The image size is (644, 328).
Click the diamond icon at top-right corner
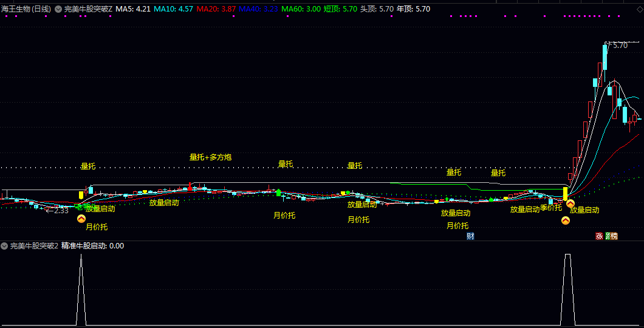pyautogui.click(x=640, y=9)
